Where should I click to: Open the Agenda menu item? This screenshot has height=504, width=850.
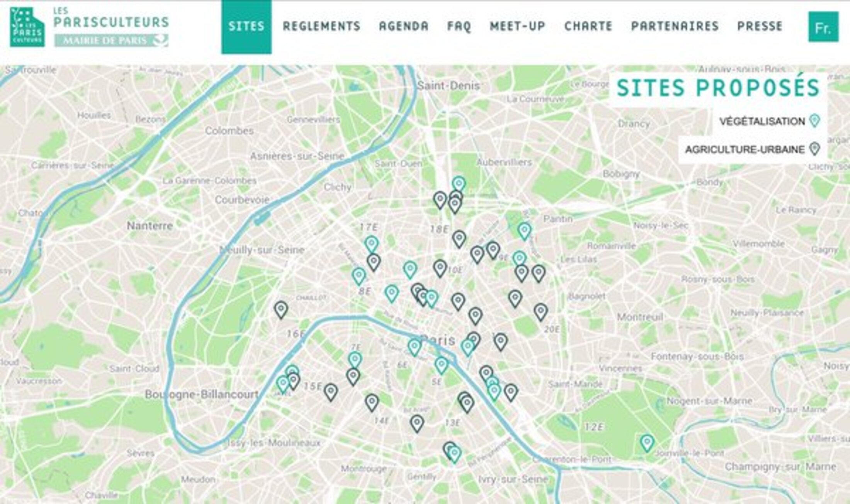point(404,26)
